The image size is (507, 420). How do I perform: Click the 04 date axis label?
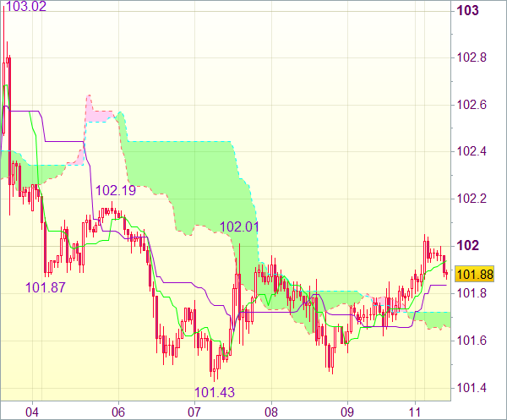32,412
